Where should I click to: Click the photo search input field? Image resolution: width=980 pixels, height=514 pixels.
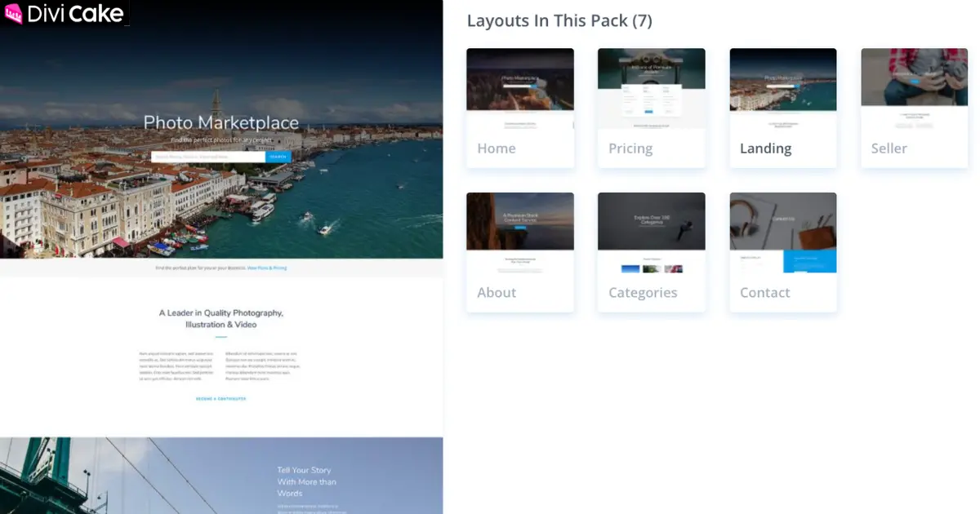click(x=208, y=157)
